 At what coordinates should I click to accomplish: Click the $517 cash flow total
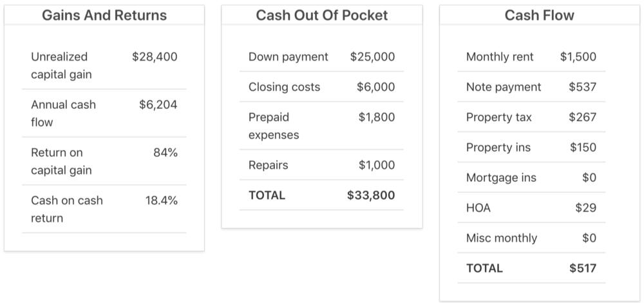tap(582, 268)
